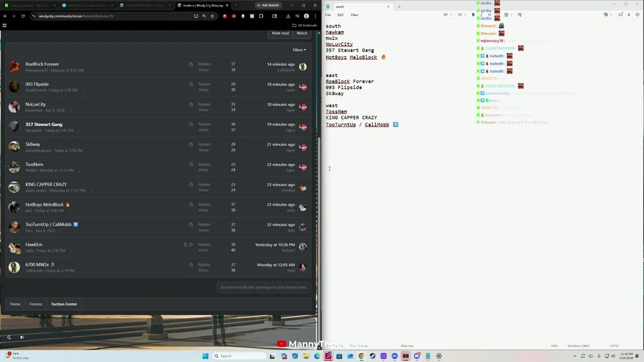
Task: Open site information icon beside the URL
Action: pyautogui.click(x=34, y=16)
